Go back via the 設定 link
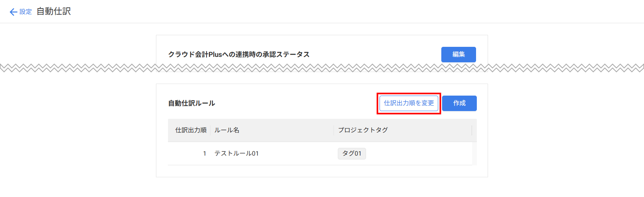Image resolution: width=644 pixels, height=197 pixels. (x=25, y=12)
